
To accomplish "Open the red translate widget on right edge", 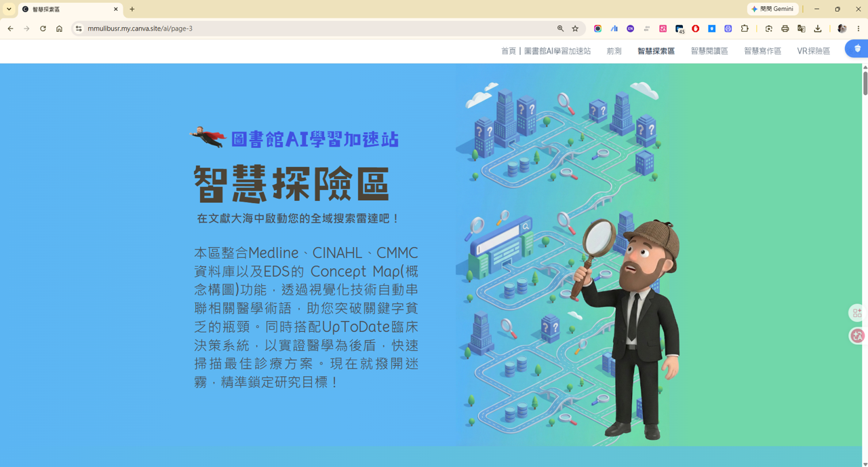I will 857,336.
